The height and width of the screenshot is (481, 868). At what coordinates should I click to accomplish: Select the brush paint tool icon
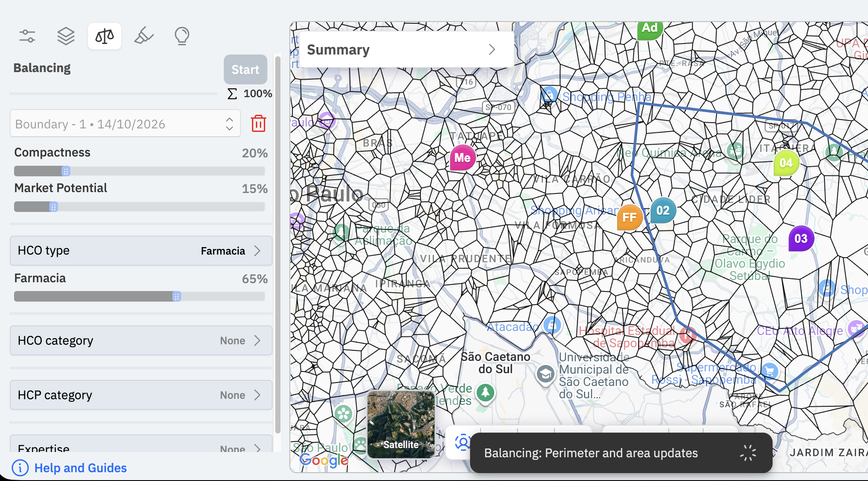144,36
